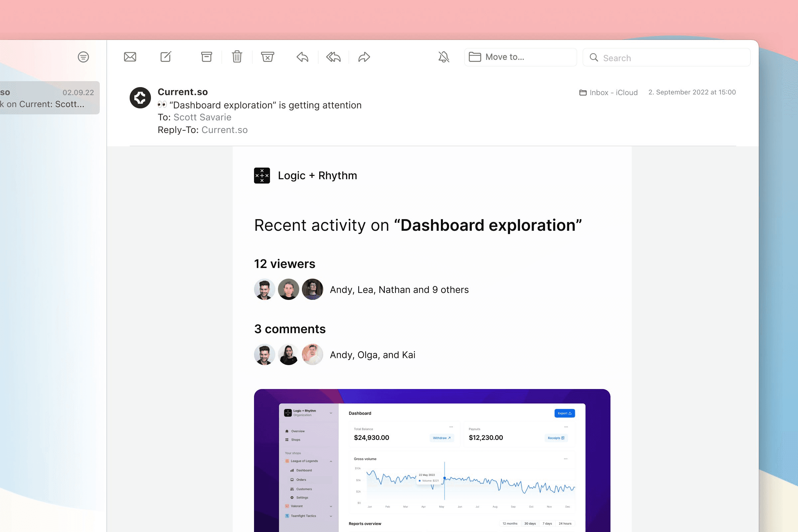Viewport: 798px width, 532px height.
Task: Archive the current email
Action: (x=206, y=57)
